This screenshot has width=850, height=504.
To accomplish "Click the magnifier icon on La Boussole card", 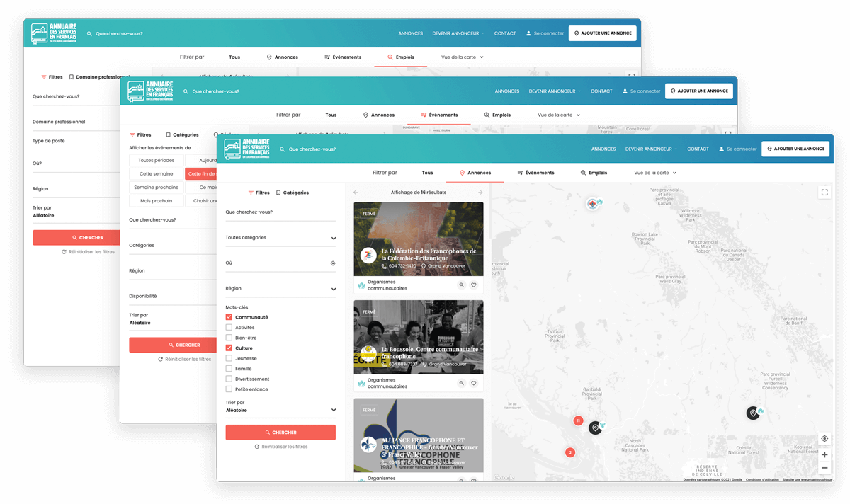I will click(x=461, y=383).
